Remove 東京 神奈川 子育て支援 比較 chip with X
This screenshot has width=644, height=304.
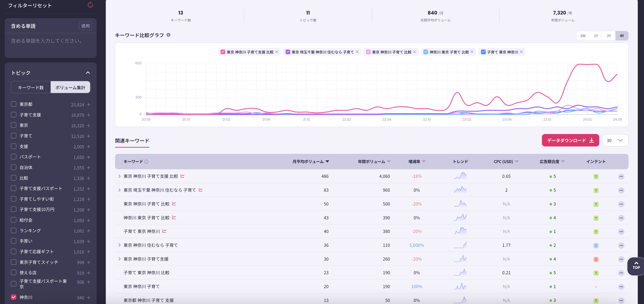(277, 52)
